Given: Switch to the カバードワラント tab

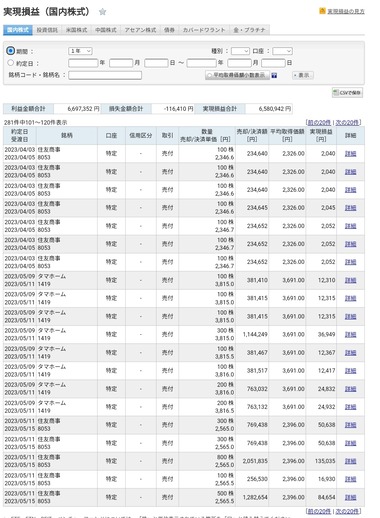Looking at the screenshot, I should (204, 30).
